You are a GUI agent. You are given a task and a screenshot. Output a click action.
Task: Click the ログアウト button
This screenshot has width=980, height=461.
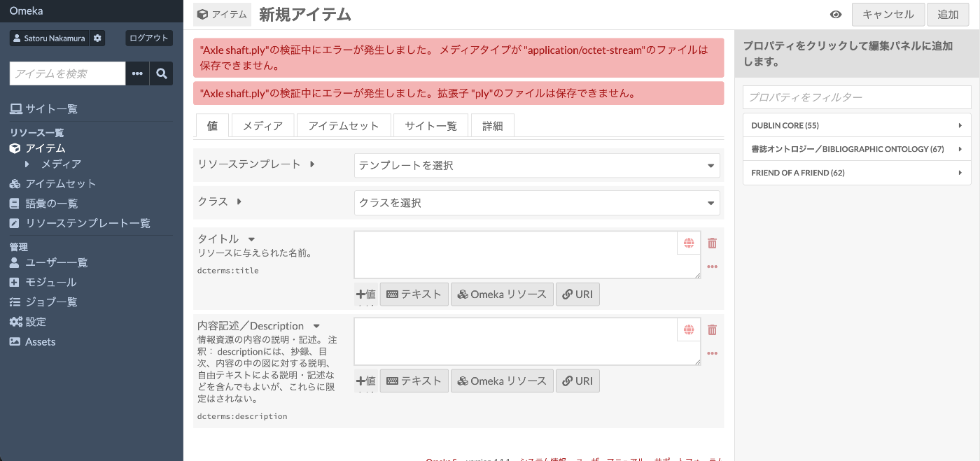(149, 38)
